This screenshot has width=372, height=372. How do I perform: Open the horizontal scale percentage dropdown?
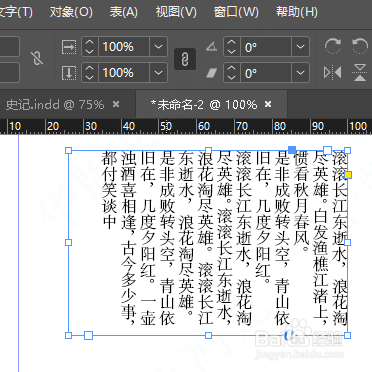click(x=158, y=47)
